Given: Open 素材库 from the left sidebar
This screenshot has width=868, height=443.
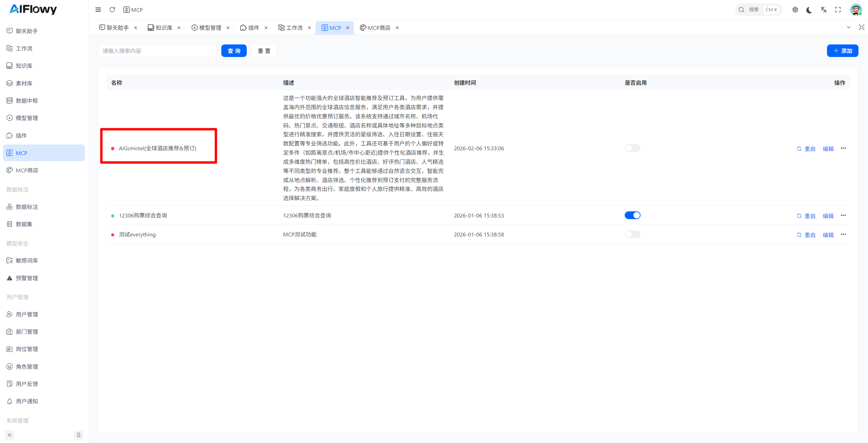Looking at the screenshot, I should pos(24,83).
